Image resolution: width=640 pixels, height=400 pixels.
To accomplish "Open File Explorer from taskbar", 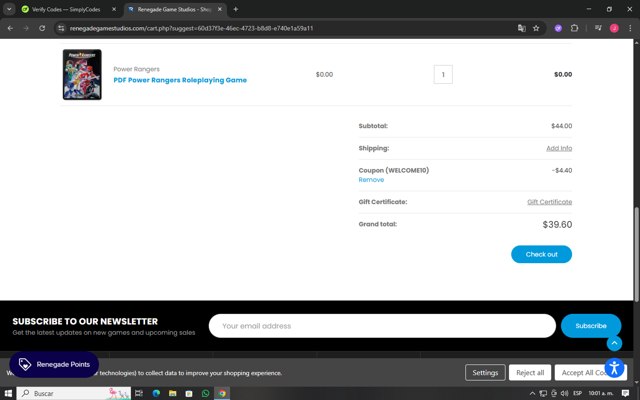I will (x=173, y=393).
